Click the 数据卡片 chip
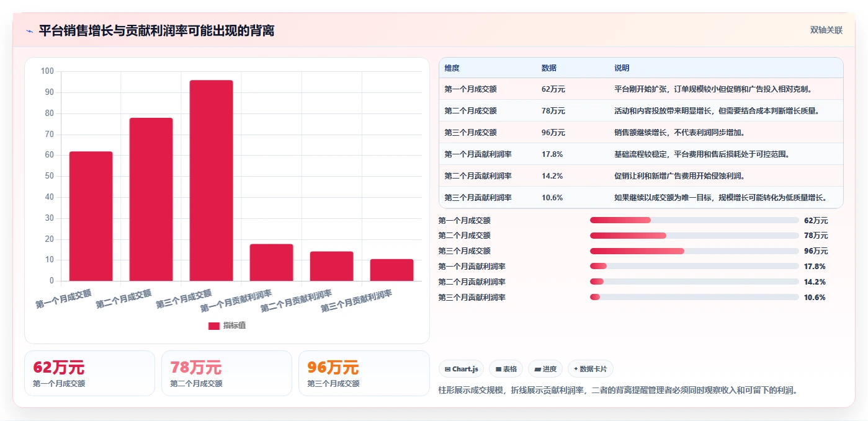The height and width of the screenshot is (421, 868). click(x=591, y=369)
